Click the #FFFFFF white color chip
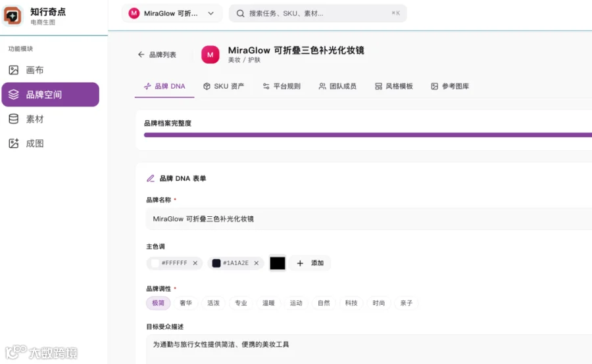 click(x=174, y=263)
